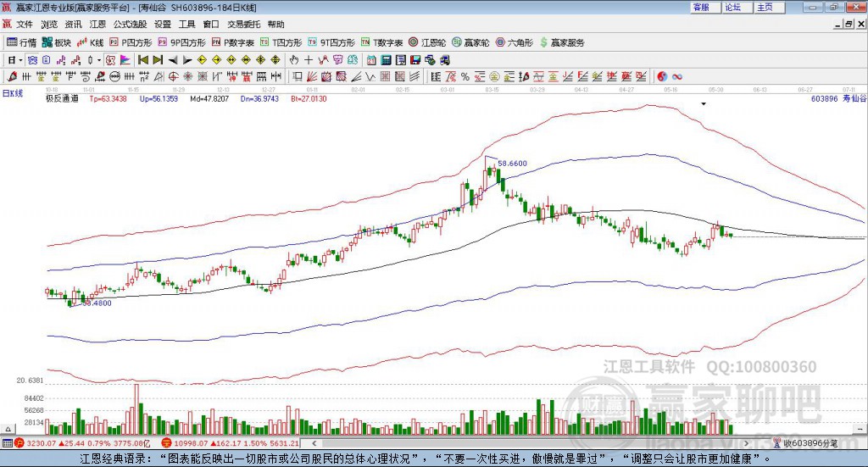Click the 主页 homepage button
The width and height of the screenshot is (868, 467).
[770, 7]
